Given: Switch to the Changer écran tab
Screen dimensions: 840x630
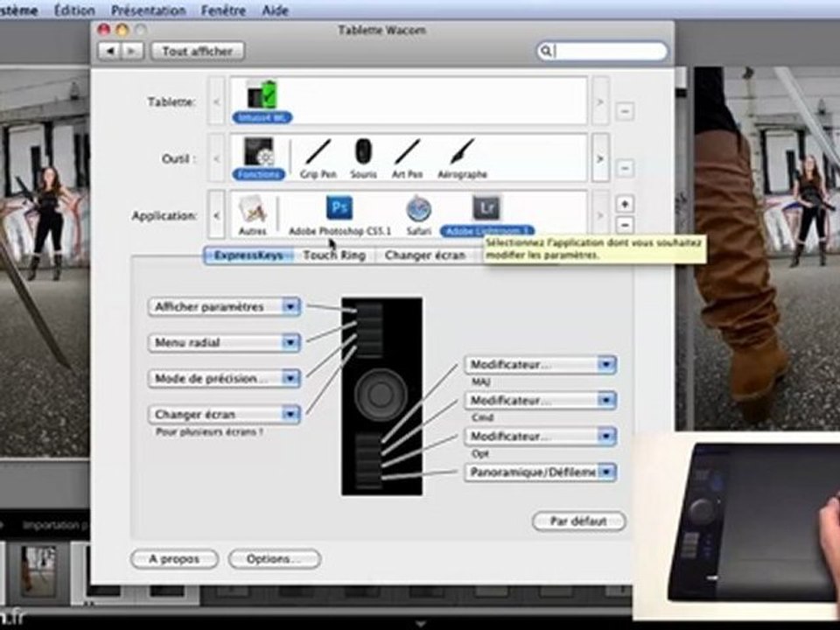Looking at the screenshot, I should coord(425,255).
